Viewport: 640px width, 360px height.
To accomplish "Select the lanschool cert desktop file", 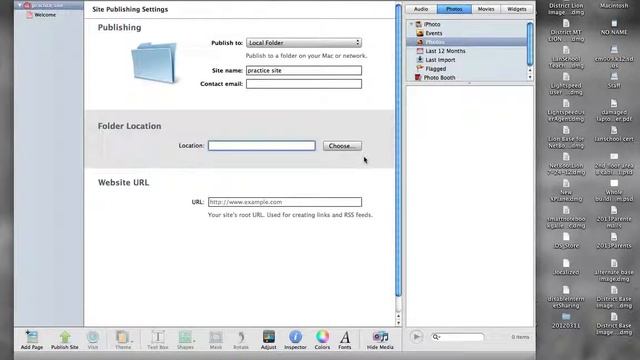I will coord(614,134).
